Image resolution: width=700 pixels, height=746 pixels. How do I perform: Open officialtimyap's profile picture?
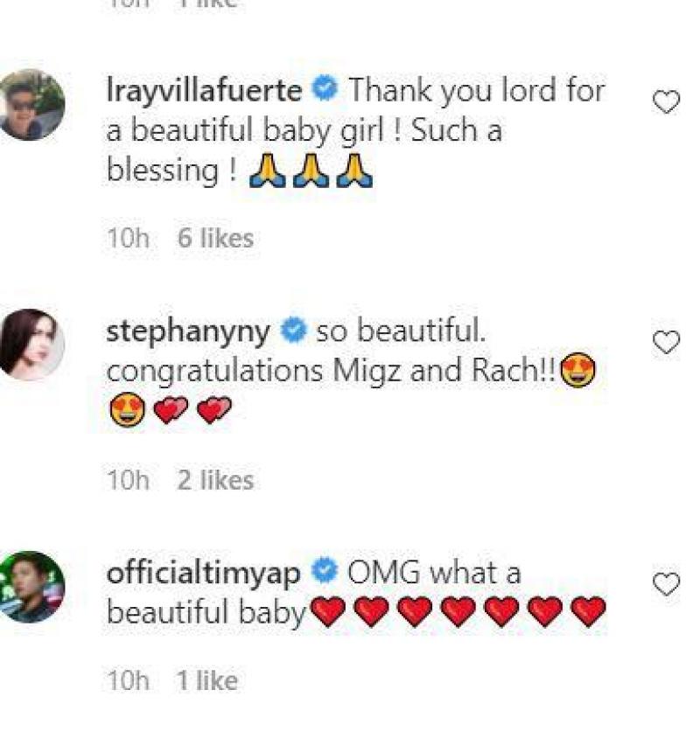pos(32,585)
